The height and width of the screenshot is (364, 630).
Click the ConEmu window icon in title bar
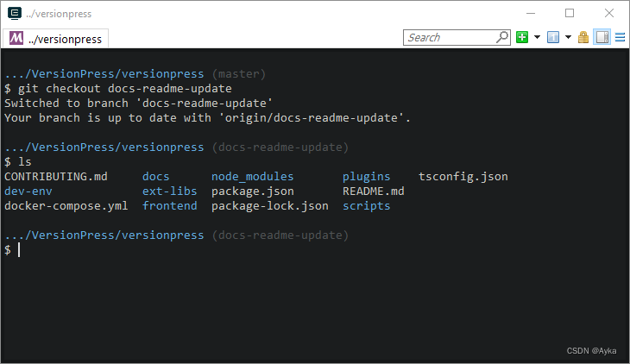coord(15,13)
